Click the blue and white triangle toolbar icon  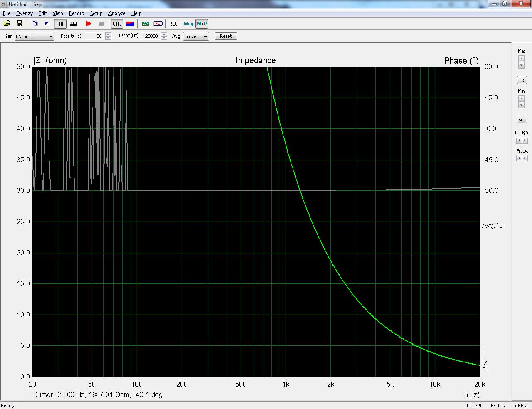coord(47,24)
